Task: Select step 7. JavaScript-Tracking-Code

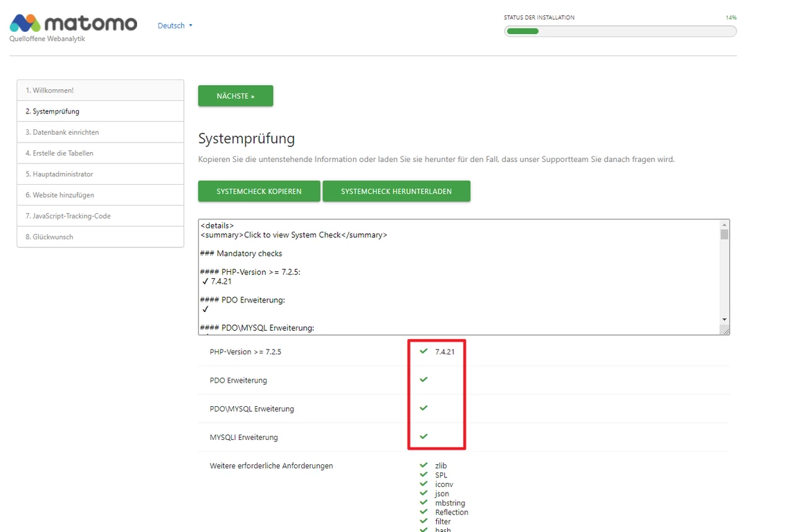Action: tap(100, 216)
